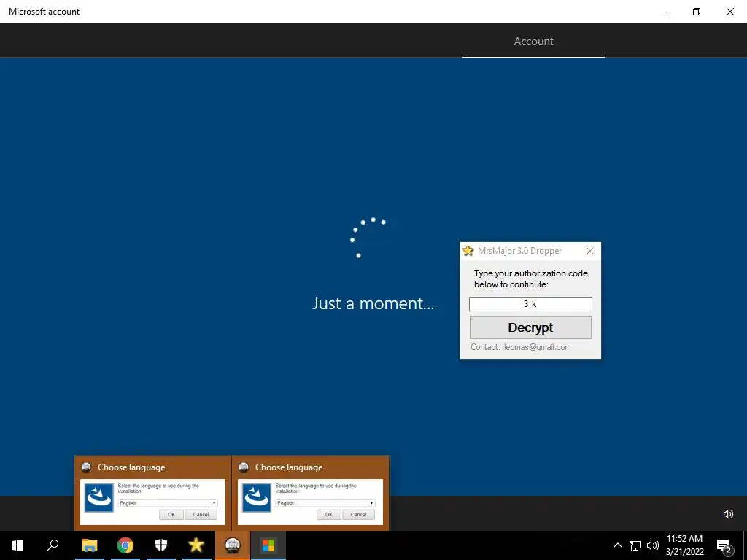Close the MrsMajor 3.0 Dropper dialog
Screen dimensions: 747x560
(589, 251)
